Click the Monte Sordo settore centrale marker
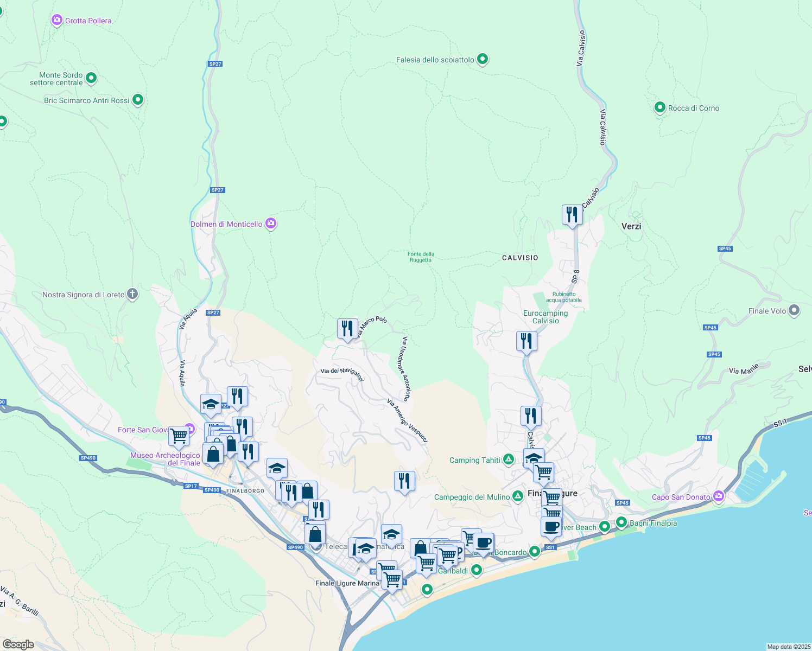Screen dimensions: 812x651 tap(91, 79)
